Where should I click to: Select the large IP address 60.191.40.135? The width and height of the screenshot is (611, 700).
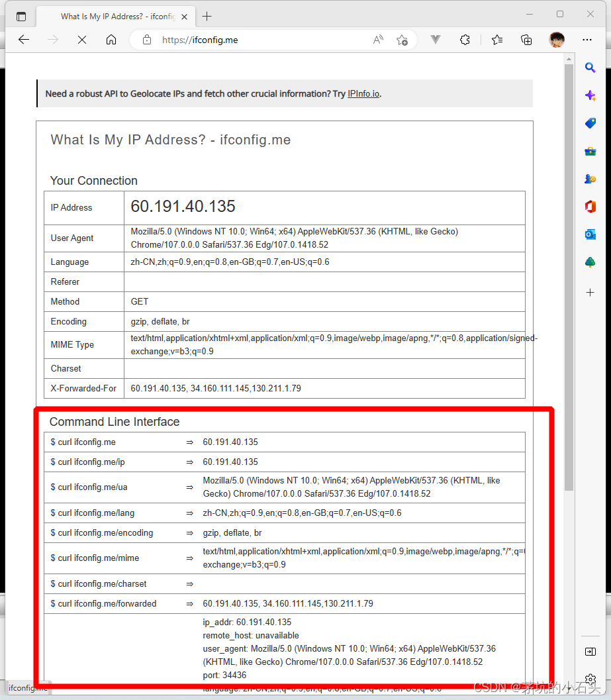[183, 206]
